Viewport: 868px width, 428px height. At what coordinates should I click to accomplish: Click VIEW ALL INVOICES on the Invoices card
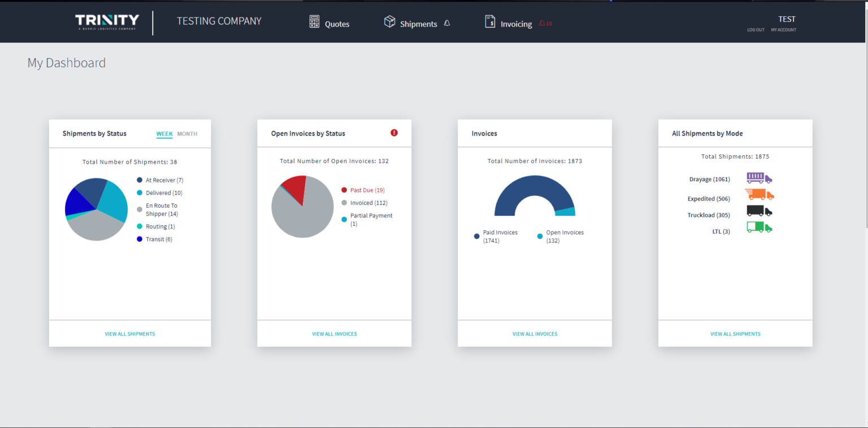tap(535, 333)
